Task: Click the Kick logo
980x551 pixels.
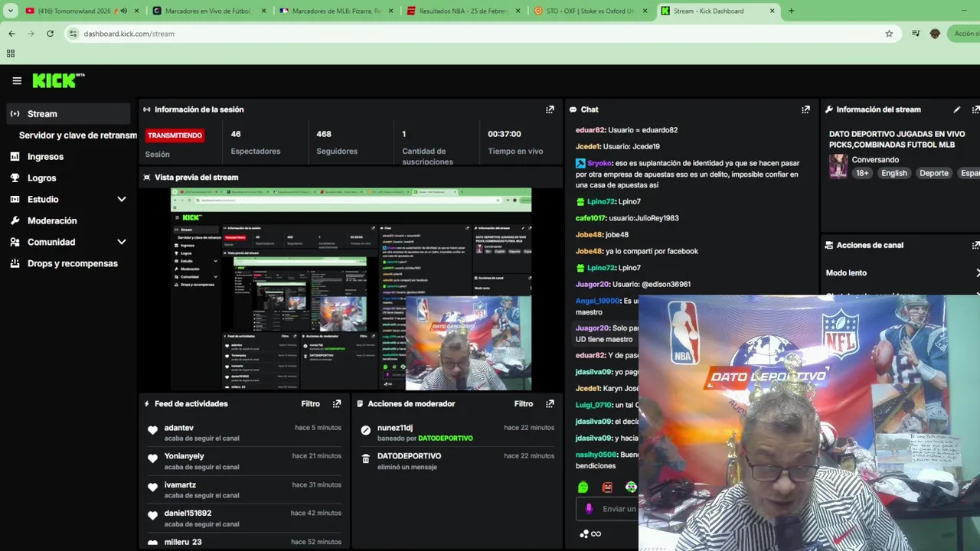Action: point(58,80)
